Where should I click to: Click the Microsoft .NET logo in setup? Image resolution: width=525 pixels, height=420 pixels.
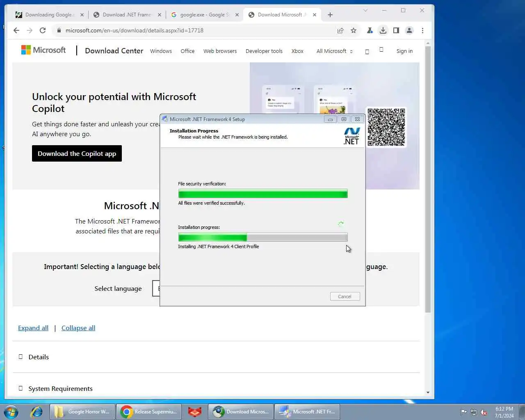[x=352, y=137]
